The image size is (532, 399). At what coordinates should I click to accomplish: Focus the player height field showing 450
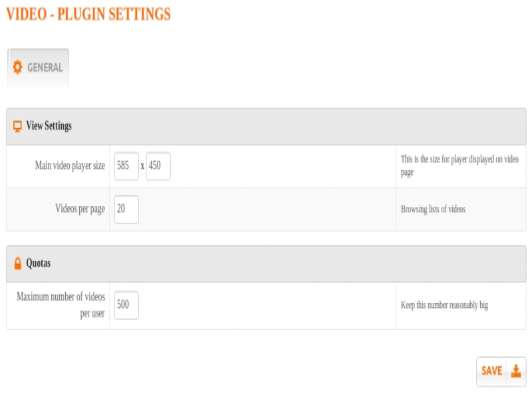click(x=158, y=166)
